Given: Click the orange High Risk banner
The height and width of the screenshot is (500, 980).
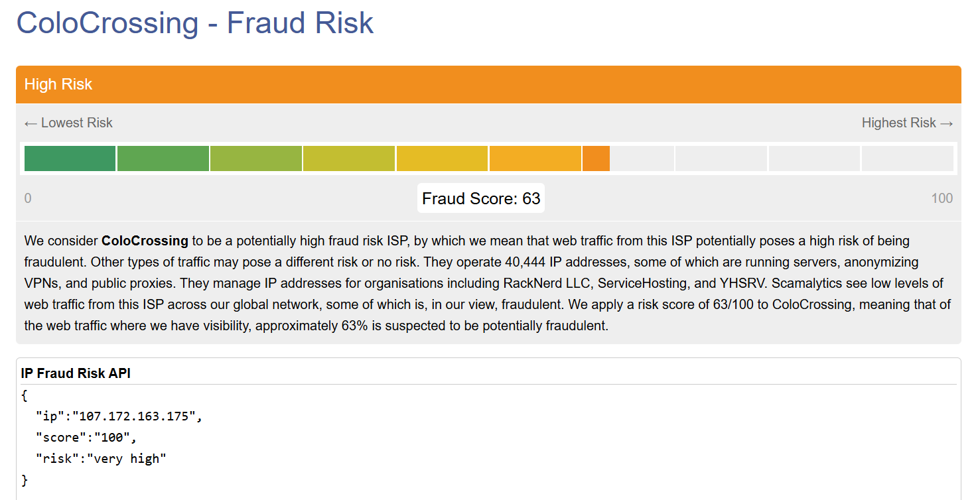Looking at the screenshot, I should click(x=488, y=85).
